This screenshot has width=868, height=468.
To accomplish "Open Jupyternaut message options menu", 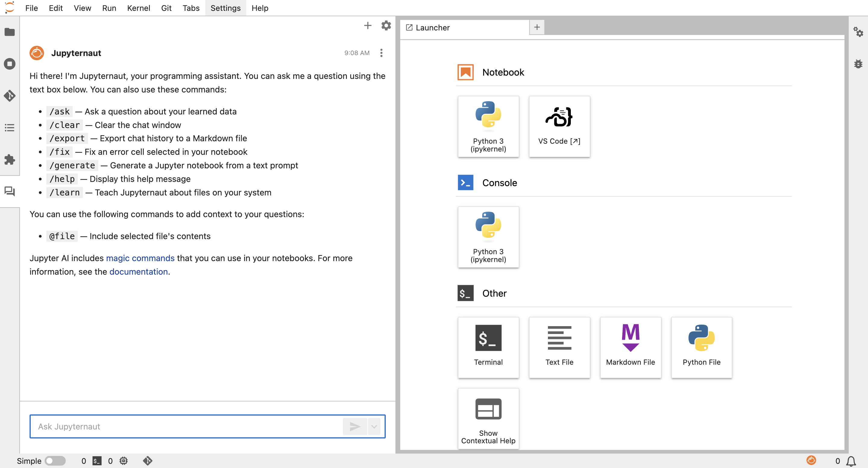I will (x=381, y=53).
